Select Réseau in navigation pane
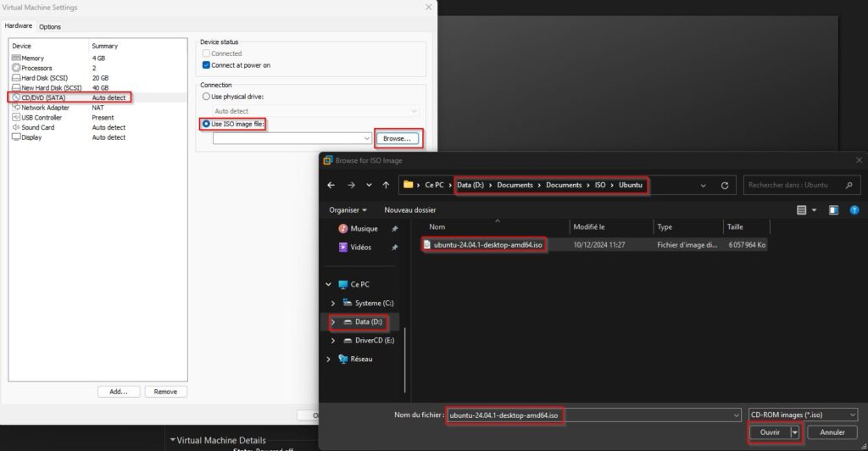Screen dimensions: 868x451 pos(355,359)
